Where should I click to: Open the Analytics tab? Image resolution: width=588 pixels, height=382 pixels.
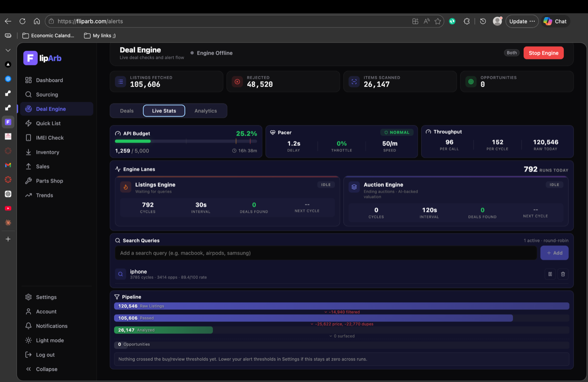click(205, 111)
